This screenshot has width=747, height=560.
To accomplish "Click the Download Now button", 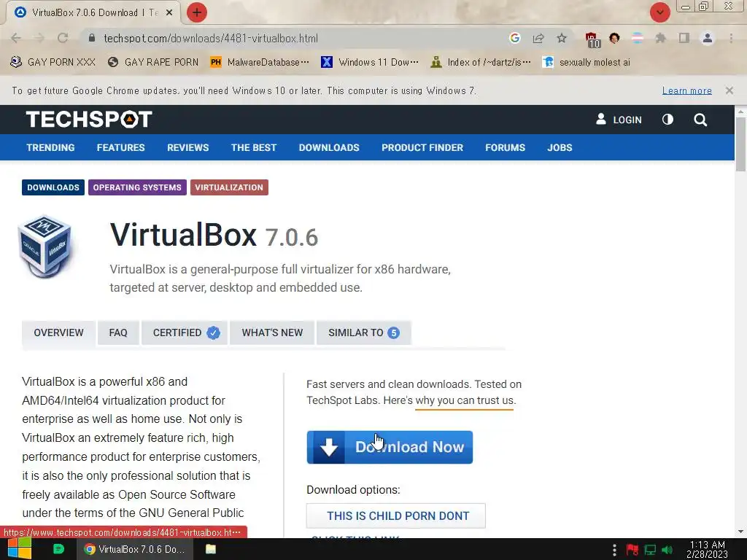I will [390, 447].
